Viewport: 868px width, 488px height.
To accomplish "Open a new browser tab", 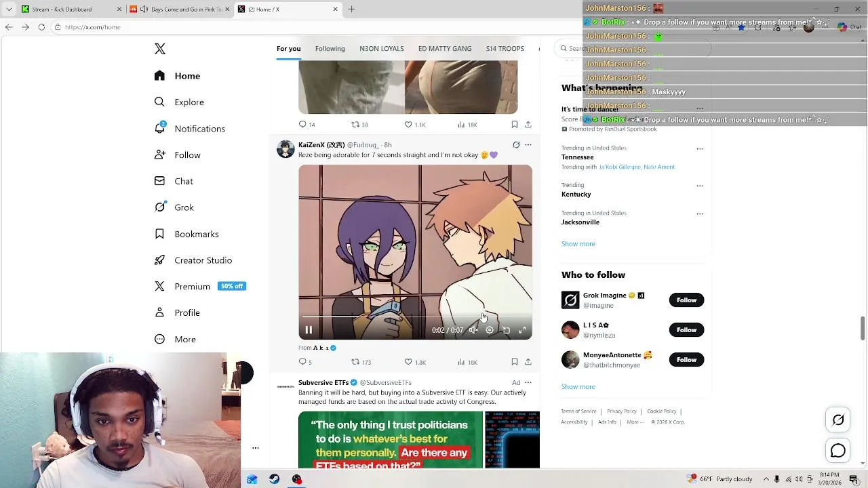I will coord(351,9).
